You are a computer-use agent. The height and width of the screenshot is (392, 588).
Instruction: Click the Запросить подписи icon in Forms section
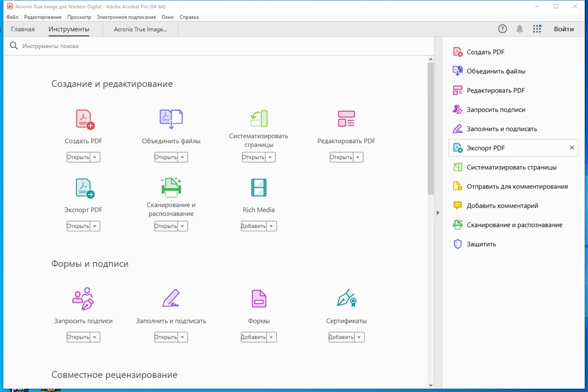coord(83,298)
